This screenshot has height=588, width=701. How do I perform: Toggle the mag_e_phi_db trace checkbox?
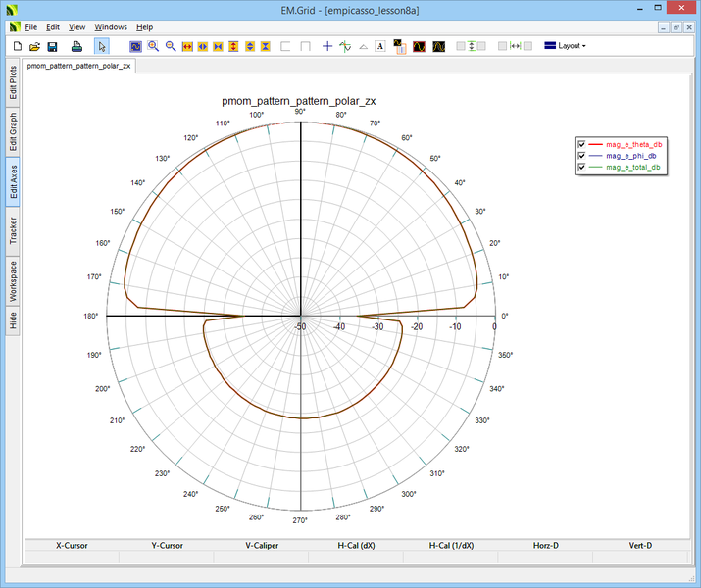click(x=582, y=156)
